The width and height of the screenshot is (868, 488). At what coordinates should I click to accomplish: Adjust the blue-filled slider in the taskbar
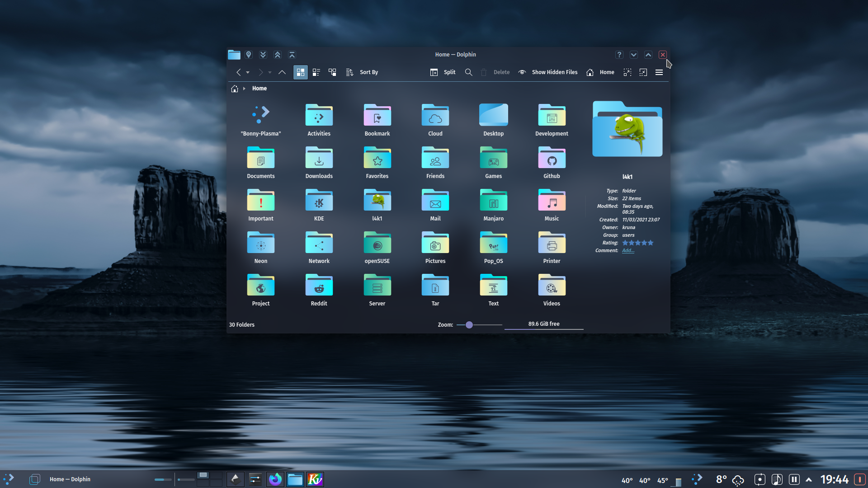(x=163, y=479)
